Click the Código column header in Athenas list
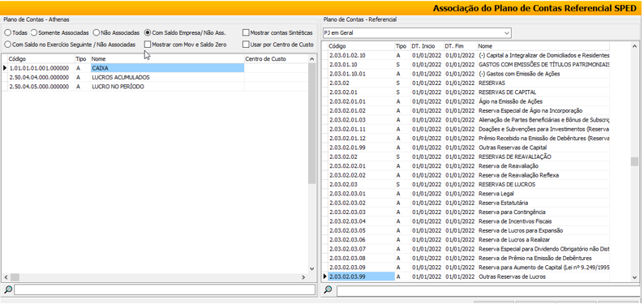This screenshot has height=304, width=644. tap(41, 59)
